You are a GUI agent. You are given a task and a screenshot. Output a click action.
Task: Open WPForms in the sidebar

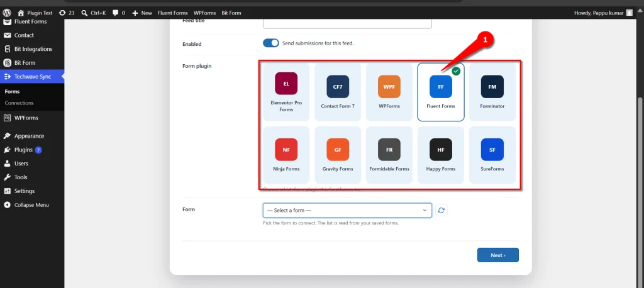(32, 118)
